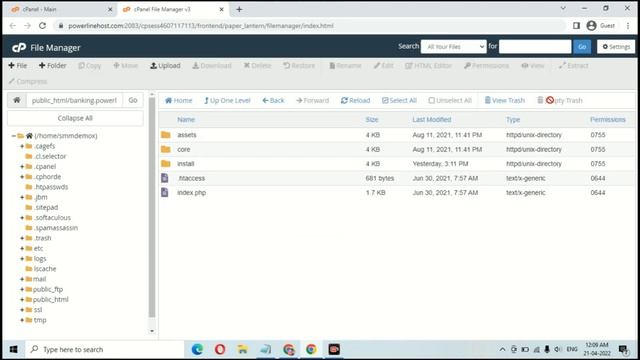Select the .htpasswds tree folder
Screen dimensions: 640x360
point(47,187)
